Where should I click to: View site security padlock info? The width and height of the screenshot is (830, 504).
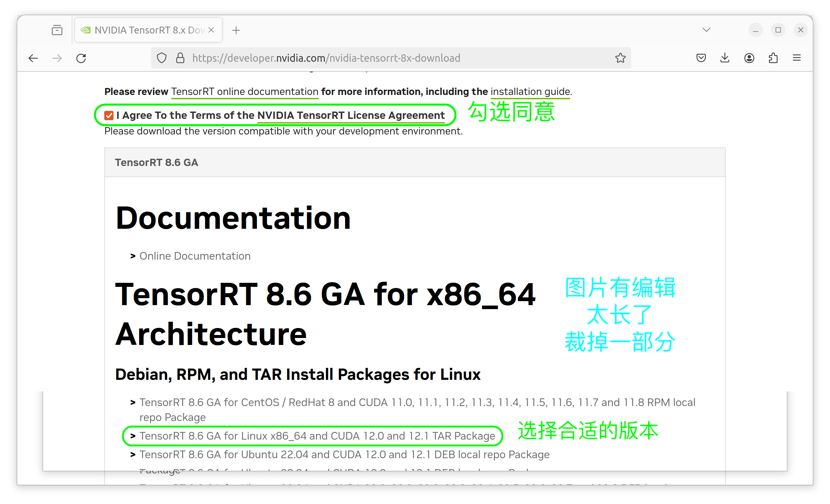point(180,58)
